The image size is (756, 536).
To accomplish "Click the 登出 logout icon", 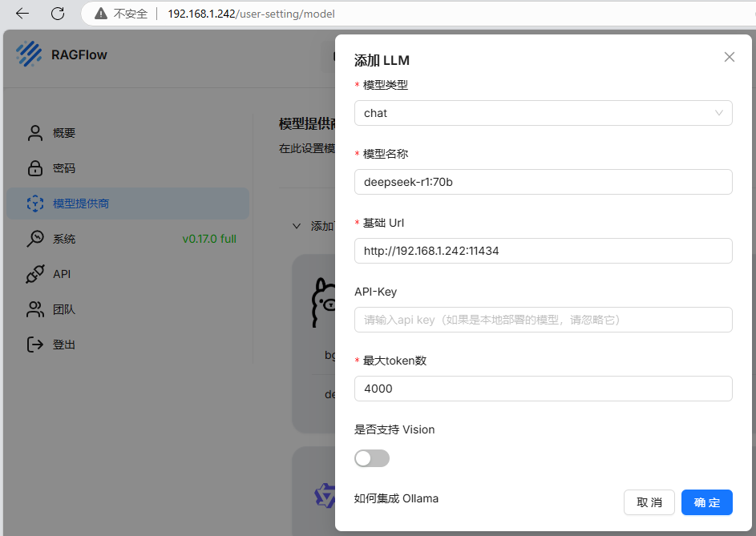I will click(34, 345).
